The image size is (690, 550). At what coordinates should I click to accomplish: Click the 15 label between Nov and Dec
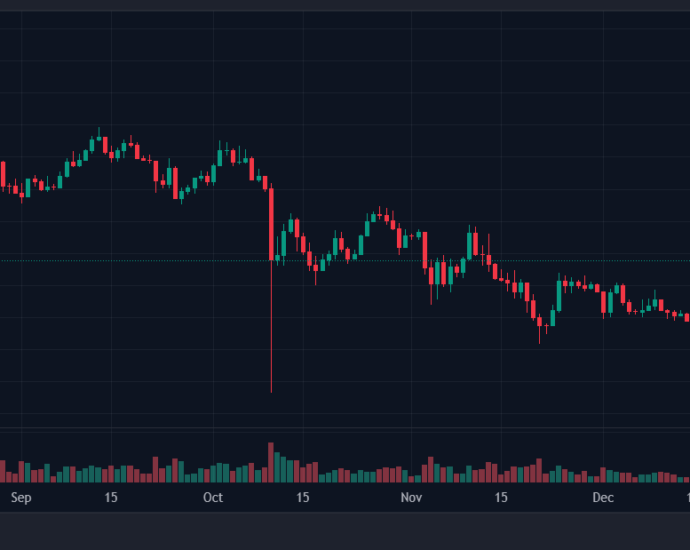[501, 497]
